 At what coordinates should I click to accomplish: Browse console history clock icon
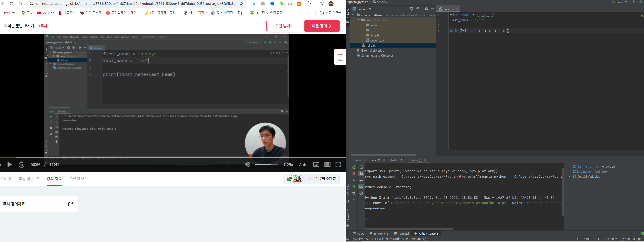361,193
